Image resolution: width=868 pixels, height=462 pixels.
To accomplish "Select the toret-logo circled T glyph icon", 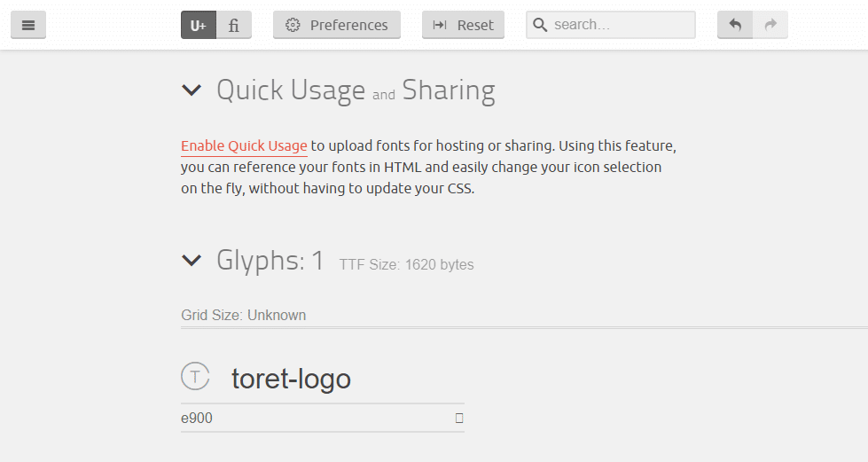I will pyautogui.click(x=195, y=376).
